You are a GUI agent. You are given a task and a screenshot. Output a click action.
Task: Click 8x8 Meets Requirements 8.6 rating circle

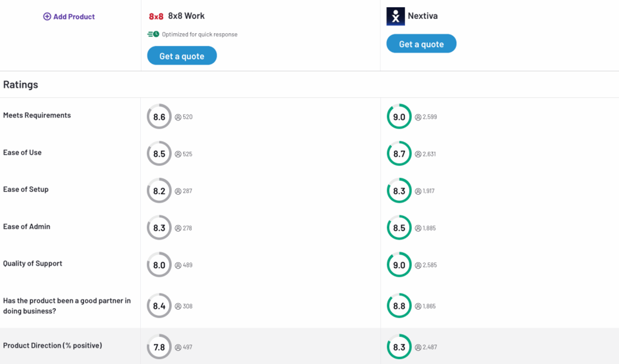coord(159,117)
